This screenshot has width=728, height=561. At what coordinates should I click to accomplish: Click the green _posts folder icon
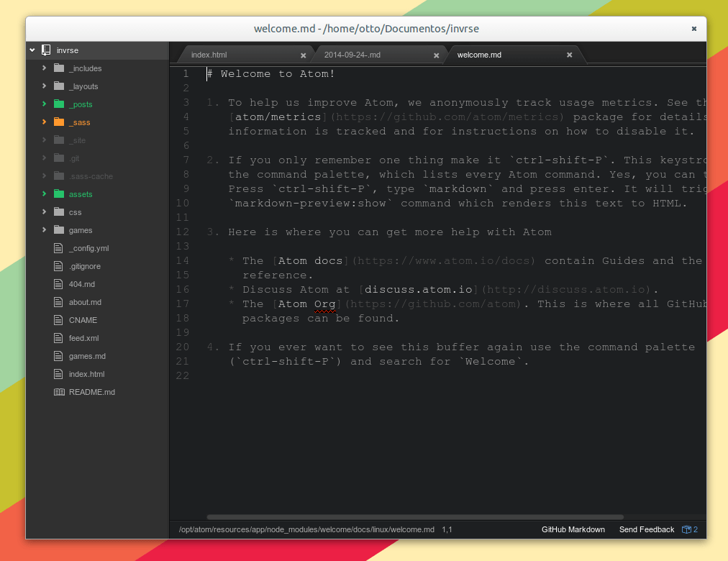pyautogui.click(x=59, y=104)
